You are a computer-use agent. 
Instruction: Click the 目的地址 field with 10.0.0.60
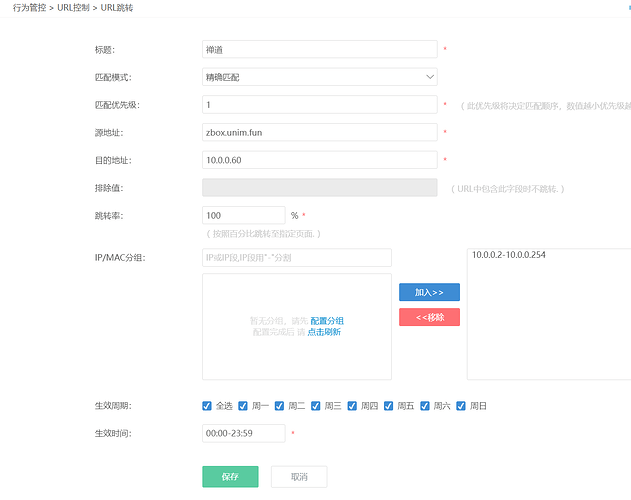coord(320,160)
